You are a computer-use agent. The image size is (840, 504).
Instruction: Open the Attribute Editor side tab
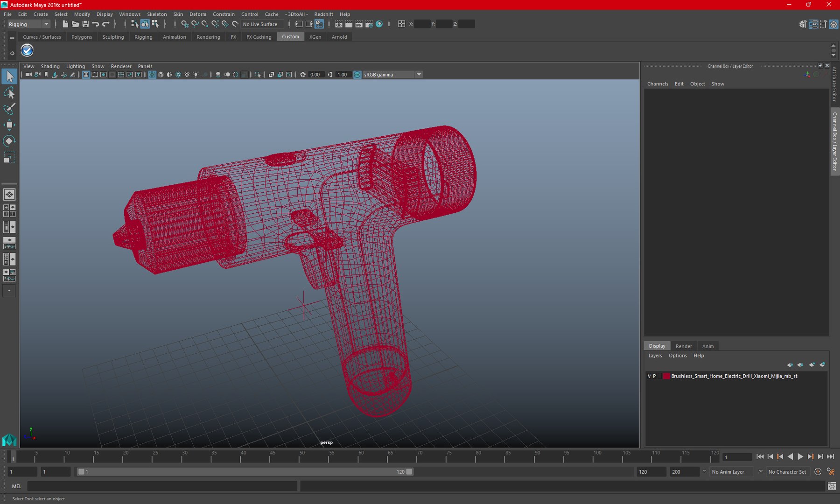pyautogui.click(x=834, y=84)
